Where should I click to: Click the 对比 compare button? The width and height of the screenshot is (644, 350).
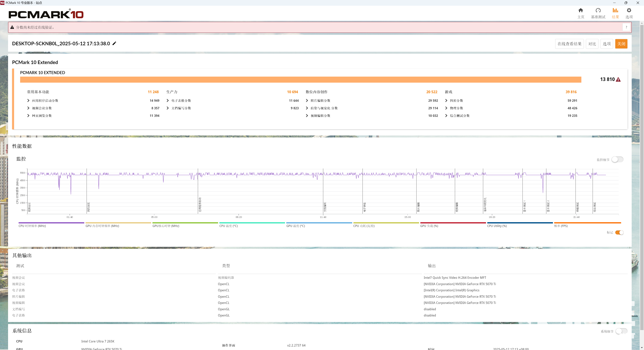tap(592, 44)
